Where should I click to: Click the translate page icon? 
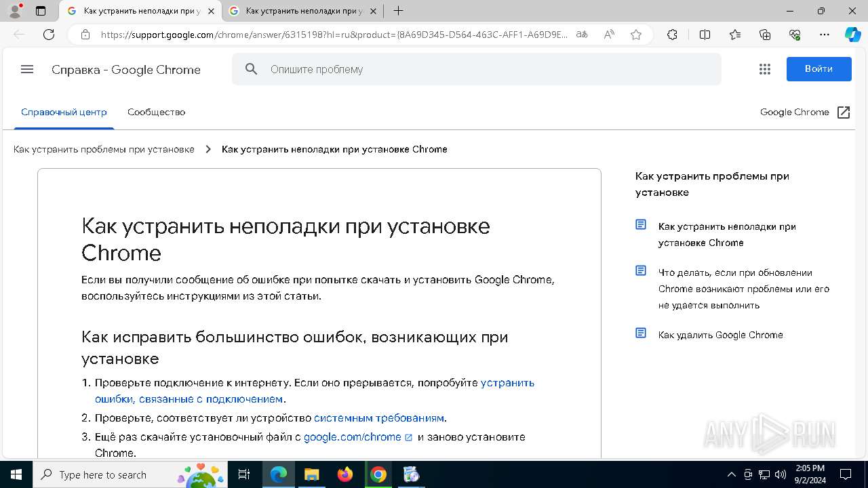[x=581, y=35]
